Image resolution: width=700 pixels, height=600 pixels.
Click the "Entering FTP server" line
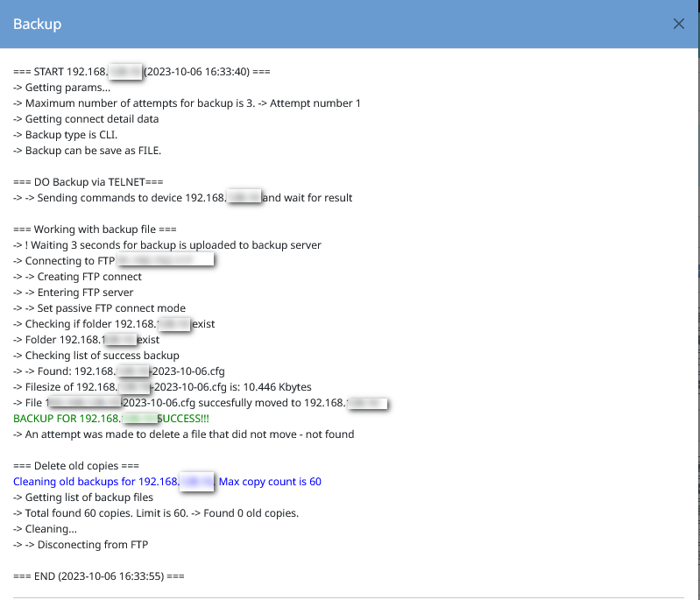[74, 293]
